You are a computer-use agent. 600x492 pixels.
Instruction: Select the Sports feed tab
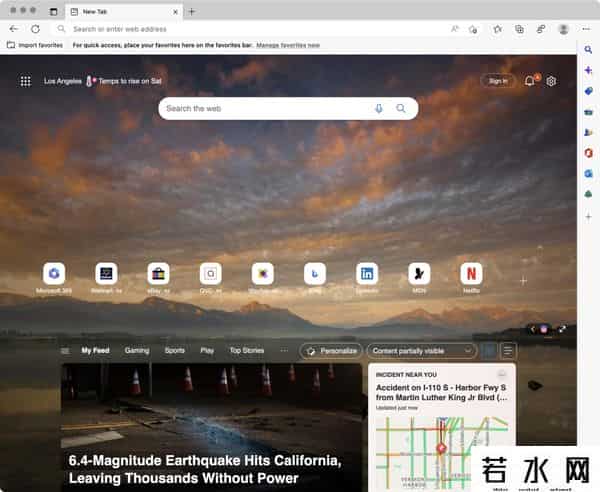pos(174,350)
